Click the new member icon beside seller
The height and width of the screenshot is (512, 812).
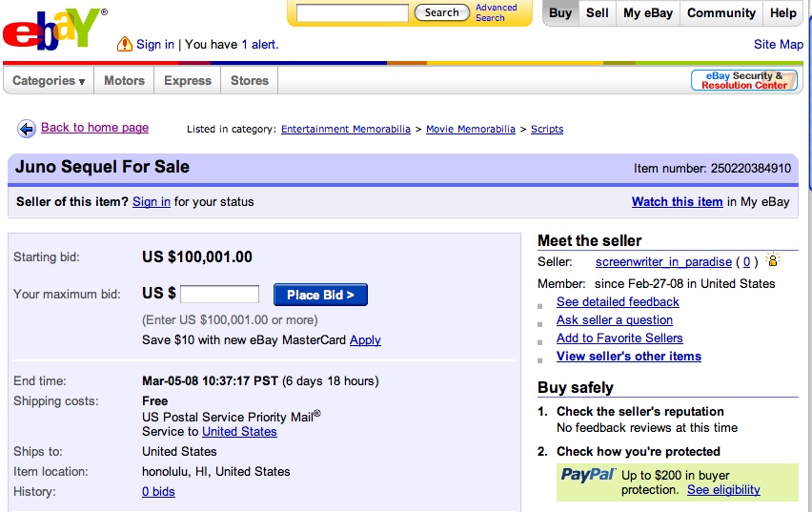tap(773, 259)
